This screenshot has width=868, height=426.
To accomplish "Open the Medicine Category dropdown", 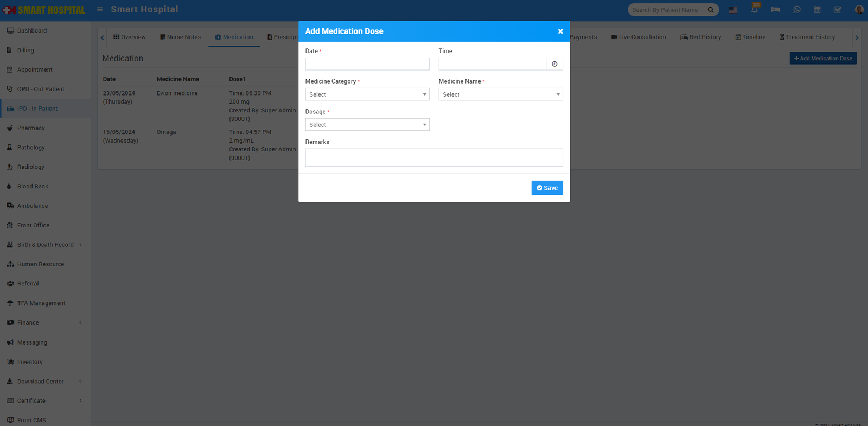I will pyautogui.click(x=367, y=94).
